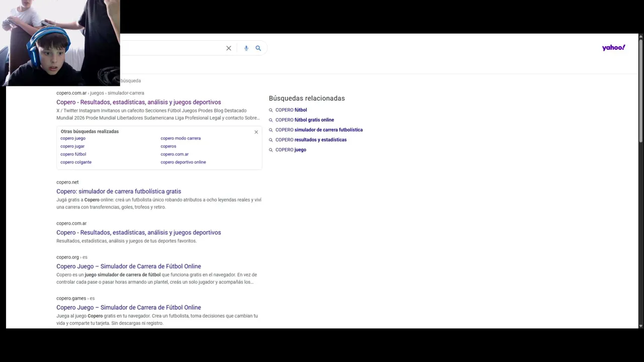Select the "copero deportivo online" suggestion
The image size is (644, 362).
(x=183, y=162)
